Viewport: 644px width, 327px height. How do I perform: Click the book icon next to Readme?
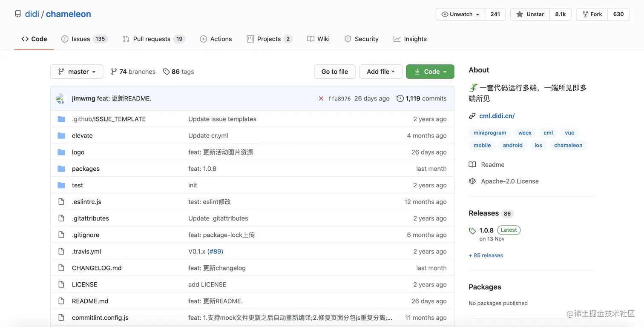tap(472, 164)
